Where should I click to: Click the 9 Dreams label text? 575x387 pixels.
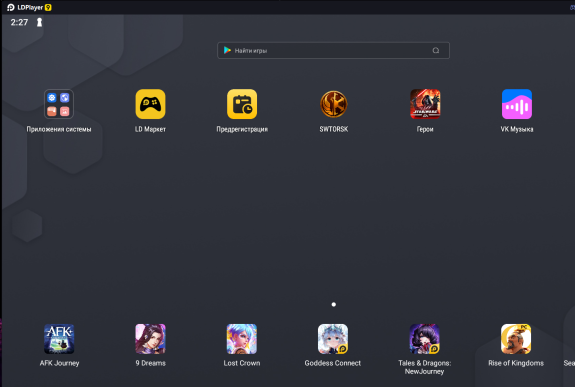pyautogui.click(x=151, y=363)
